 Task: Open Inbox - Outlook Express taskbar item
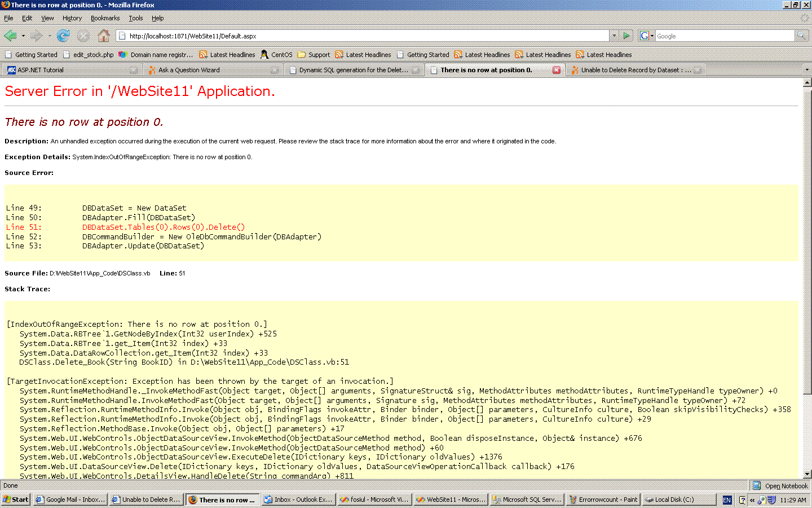click(298, 500)
